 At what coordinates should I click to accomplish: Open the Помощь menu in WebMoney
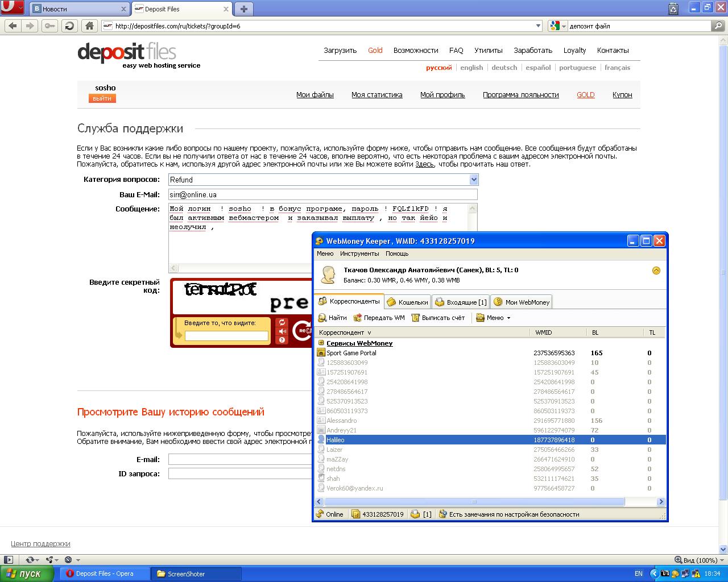[x=397, y=253]
